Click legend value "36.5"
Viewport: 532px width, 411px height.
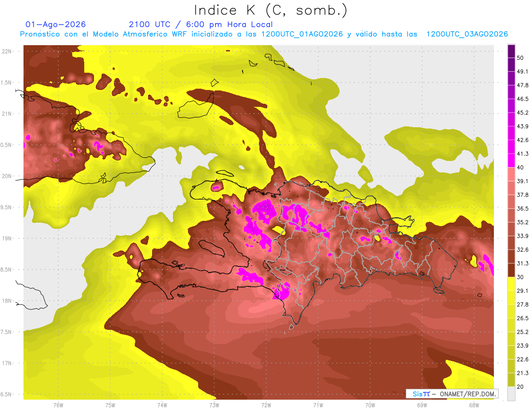click(x=523, y=209)
